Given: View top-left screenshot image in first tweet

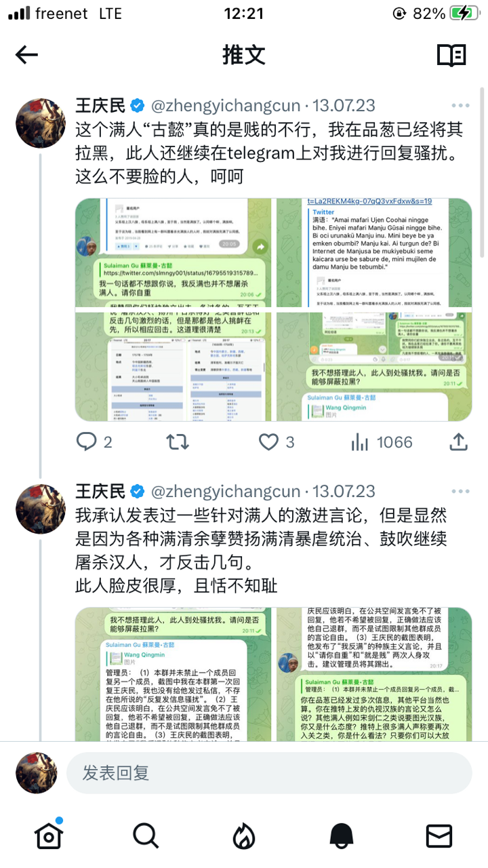Looking at the screenshot, I should (x=174, y=252).
